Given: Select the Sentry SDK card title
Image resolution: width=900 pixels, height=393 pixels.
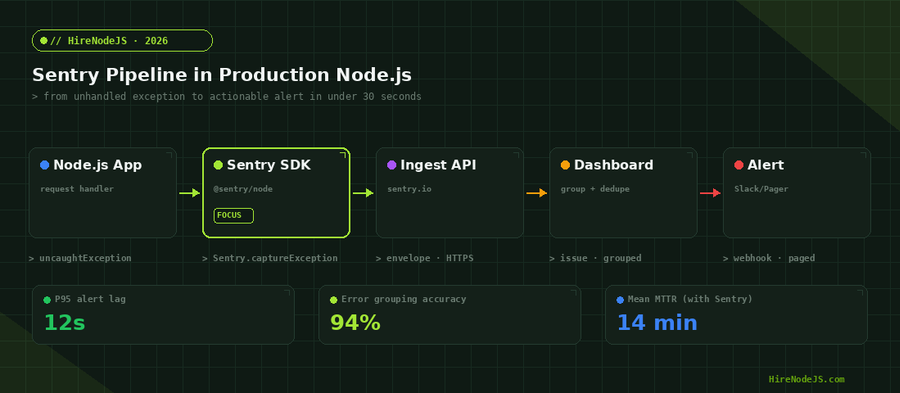Looking at the screenshot, I should [269, 165].
